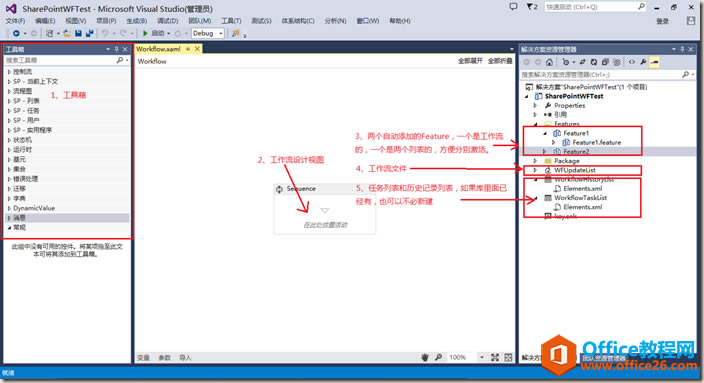This screenshot has height=383, width=704.
Task: Click the search icon in toolbox search box
Action: (119, 60)
